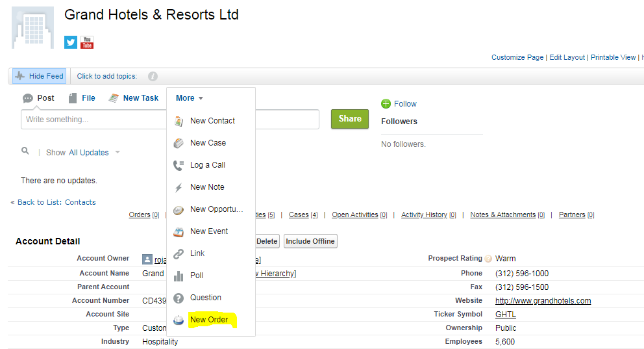Click the Hide Feed pulse icon
Image resolution: width=644 pixels, height=349 pixels.
click(19, 76)
